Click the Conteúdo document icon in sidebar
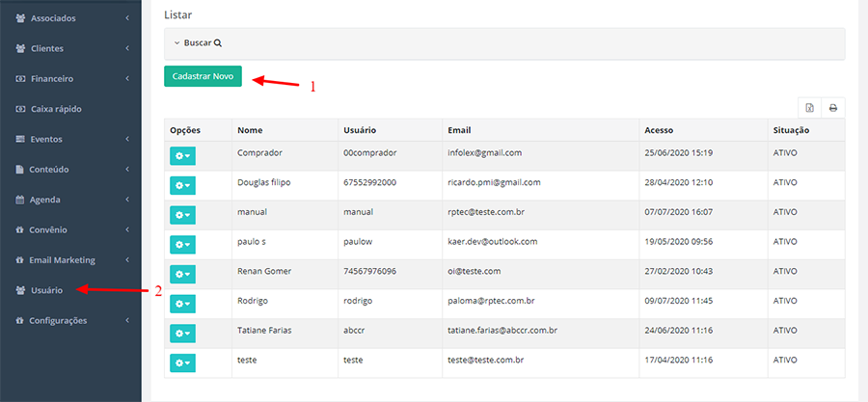 (x=20, y=170)
